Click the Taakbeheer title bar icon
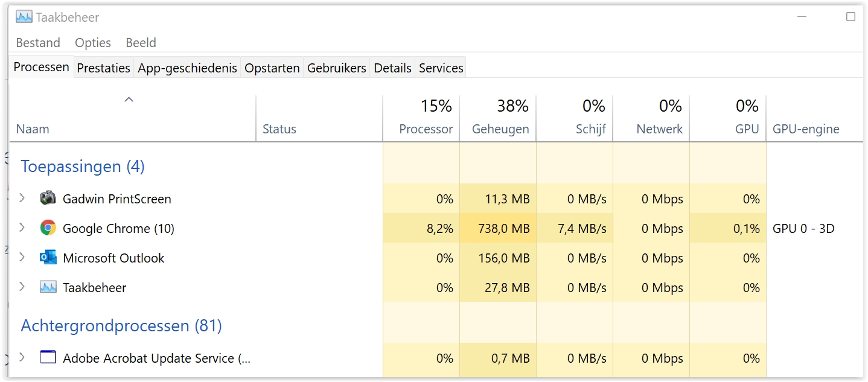The width and height of the screenshot is (868, 382). pyautogui.click(x=24, y=17)
